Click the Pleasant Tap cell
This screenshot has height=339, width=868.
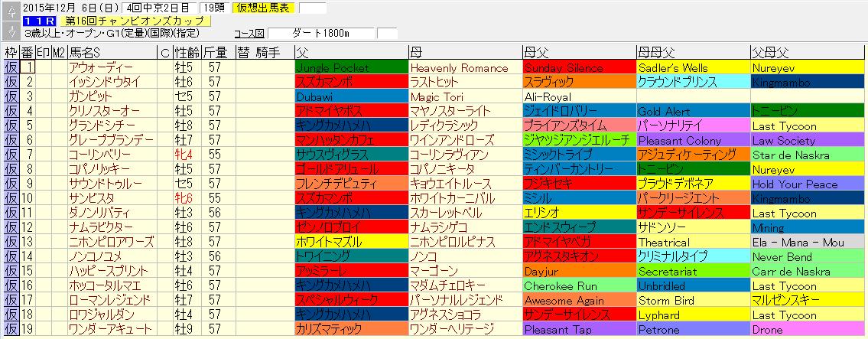tap(579, 329)
